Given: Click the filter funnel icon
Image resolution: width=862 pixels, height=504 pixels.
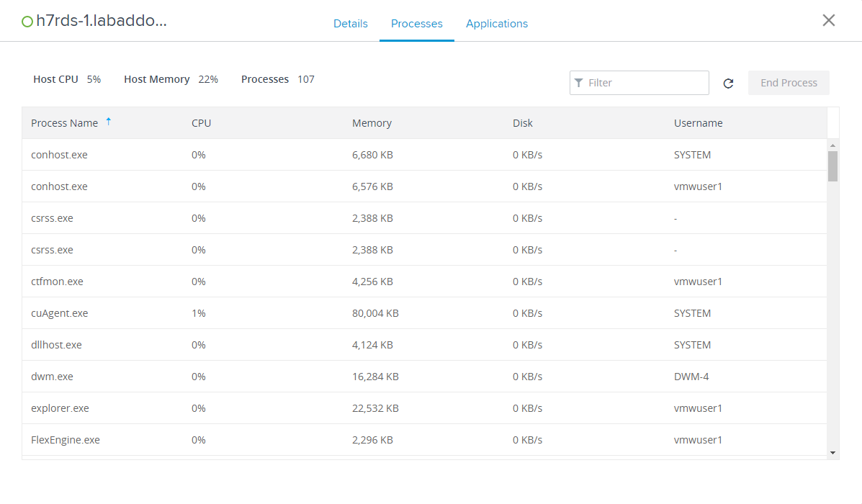Looking at the screenshot, I should pyautogui.click(x=578, y=83).
